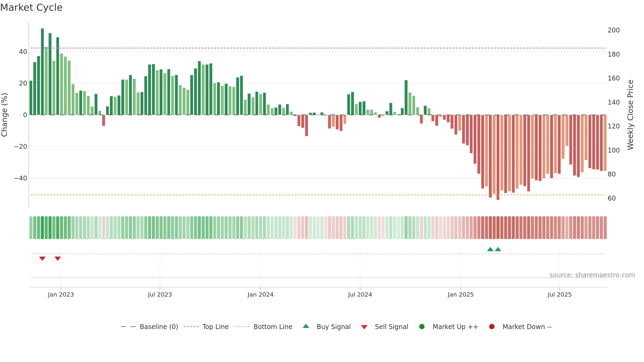Click the '−40' left axis tick label
Image resolution: width=644 pixels, height=362 pixels.
pyautogui.click(x=21, y=178)
